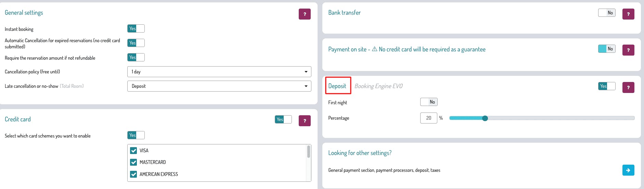Toggle Instant booking switch
The width and height of the screenshot is (644, 189).
pos(136,28)
